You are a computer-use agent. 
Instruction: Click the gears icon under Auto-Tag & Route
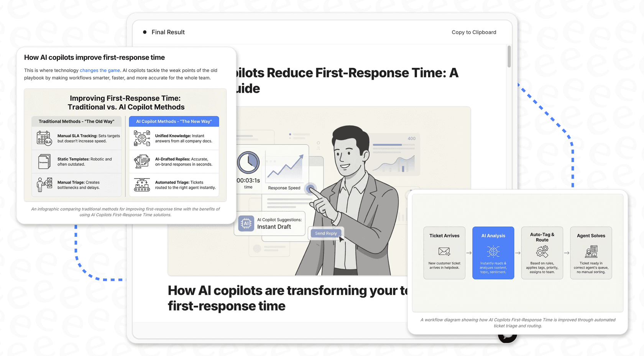pyautogui.click(x=542, y=251)
